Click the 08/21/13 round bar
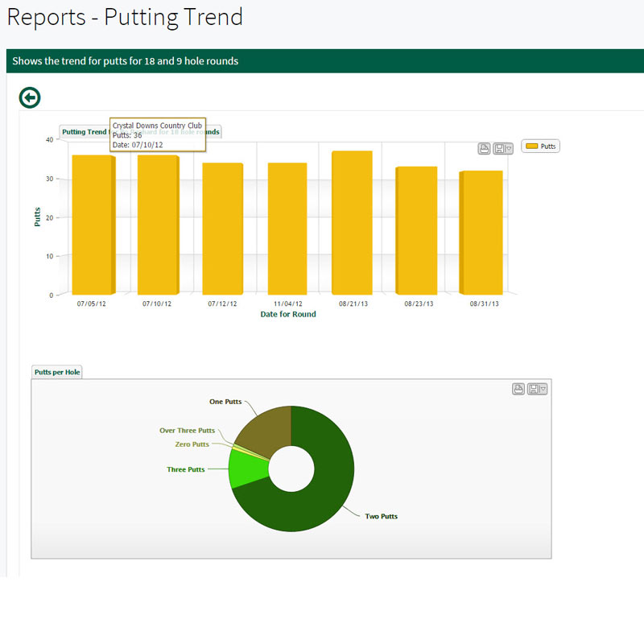 point(352,223)
